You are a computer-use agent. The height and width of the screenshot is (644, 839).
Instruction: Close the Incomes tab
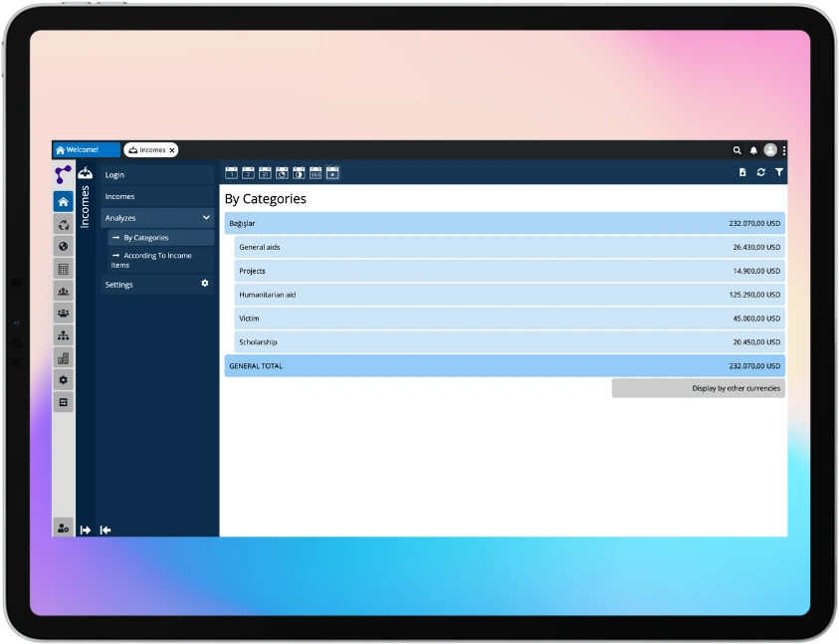coord(172,150)
